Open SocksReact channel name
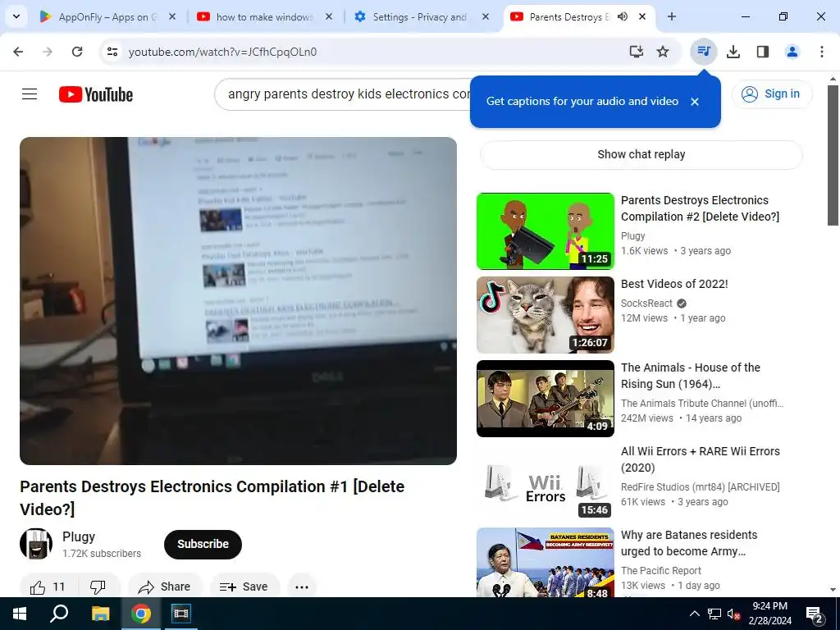Viewport: 840px width, 630px height. pyautogui.click(x=646, y=304)
